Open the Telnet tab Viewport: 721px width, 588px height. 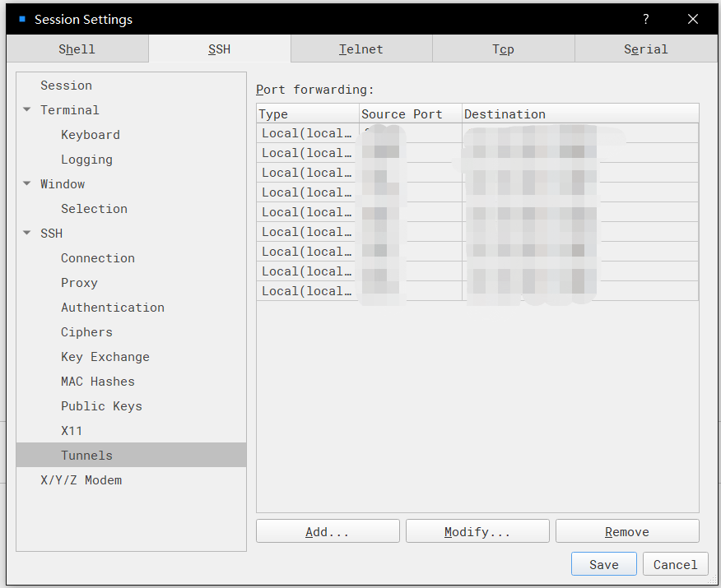pos(361,49)
